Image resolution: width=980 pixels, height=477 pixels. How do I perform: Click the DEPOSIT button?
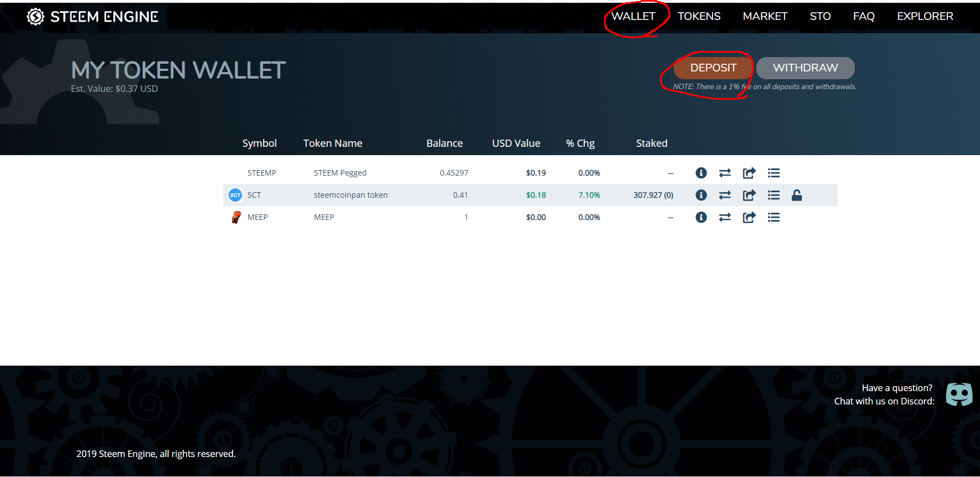coord(713,68)
